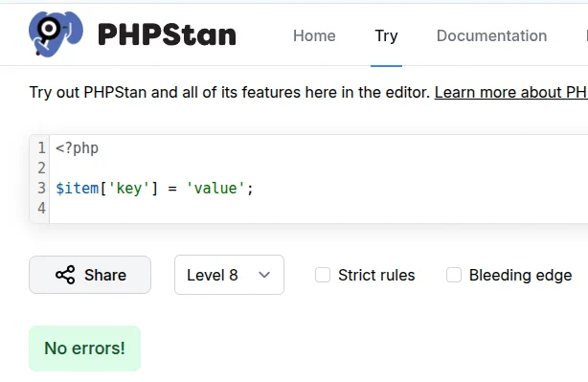Viewport: 588px width, 382px height.
Task: Click the Level dropdown chevron arrow
Action: 264,275
